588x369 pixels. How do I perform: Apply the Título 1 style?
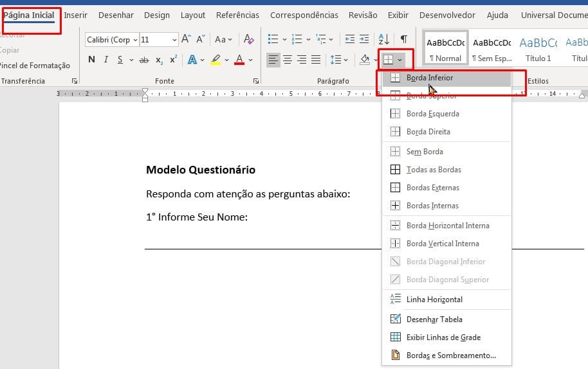(538, 48)
